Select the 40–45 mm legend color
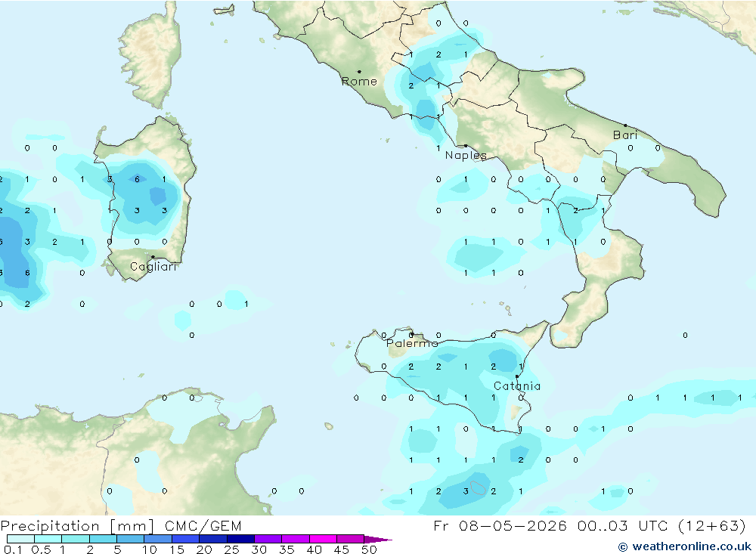This screenshot has width=756, height=554. tap(323, 539)
